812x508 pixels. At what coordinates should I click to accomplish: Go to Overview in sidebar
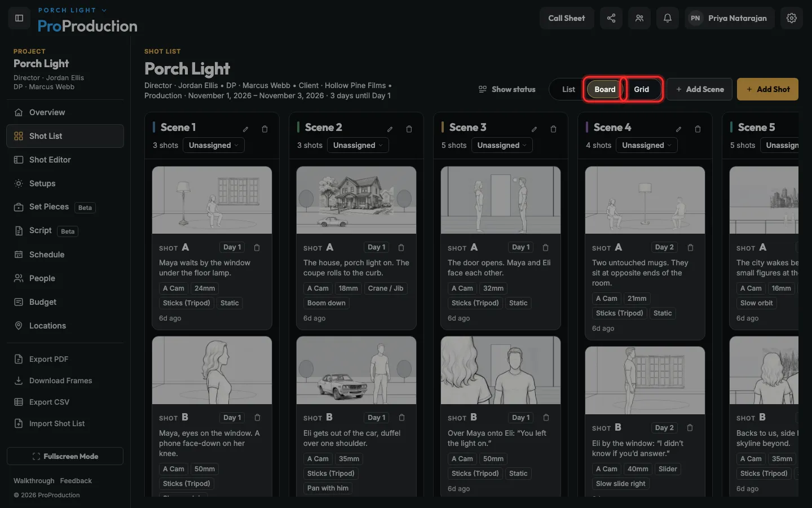65,112
